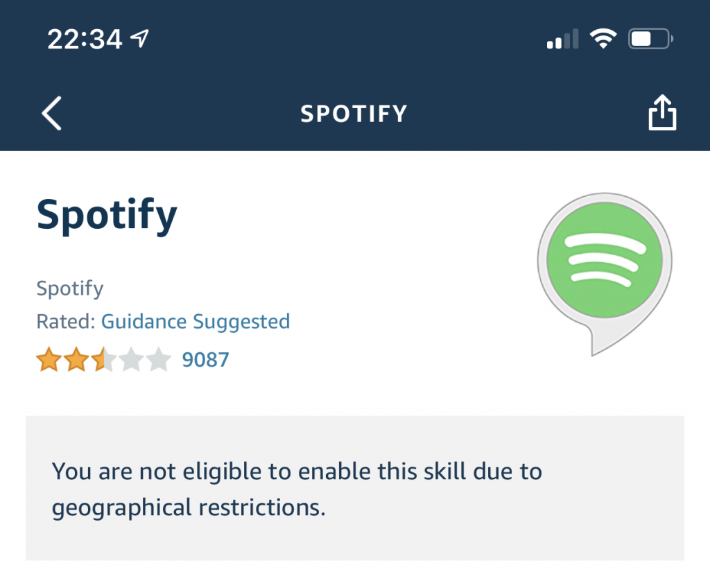Select the fourth empty star to rate
The image size is (710, 588).
tap(131, 359)
